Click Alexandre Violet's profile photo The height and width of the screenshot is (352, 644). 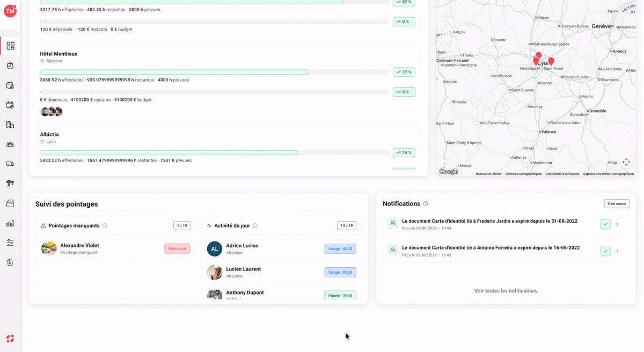[49, 248]
